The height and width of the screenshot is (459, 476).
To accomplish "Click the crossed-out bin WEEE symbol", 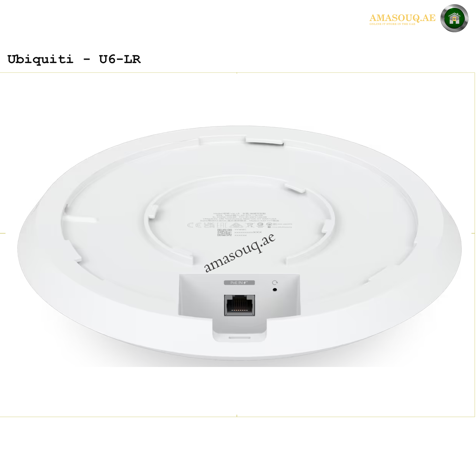I will 250,225.
